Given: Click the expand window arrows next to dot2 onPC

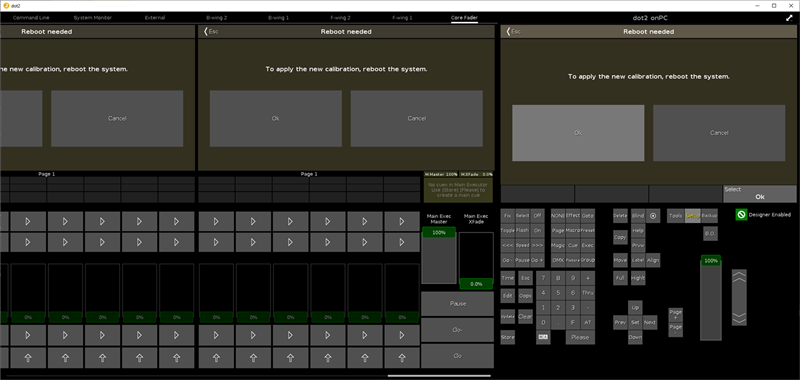Looking at the screenshot, I should [x=789, y=18].
